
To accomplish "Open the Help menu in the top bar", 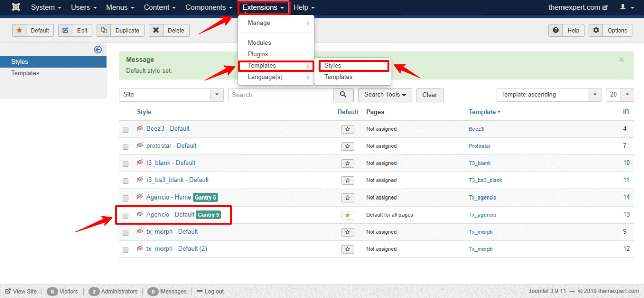I will [x=304, y=7].
